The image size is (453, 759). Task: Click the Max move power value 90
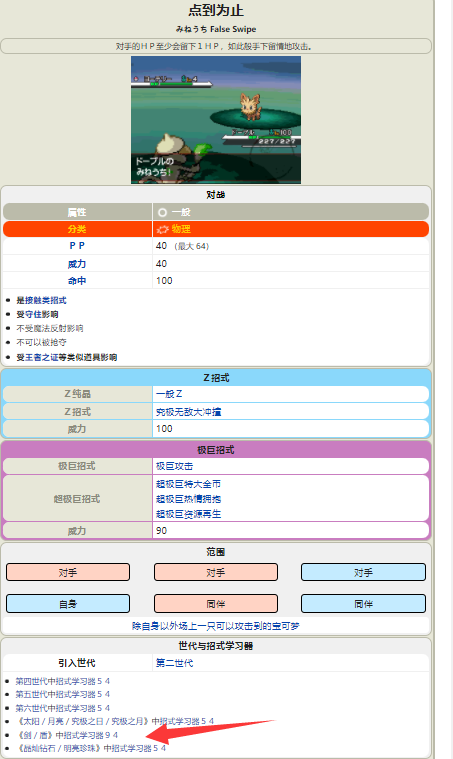pos(162,531)
